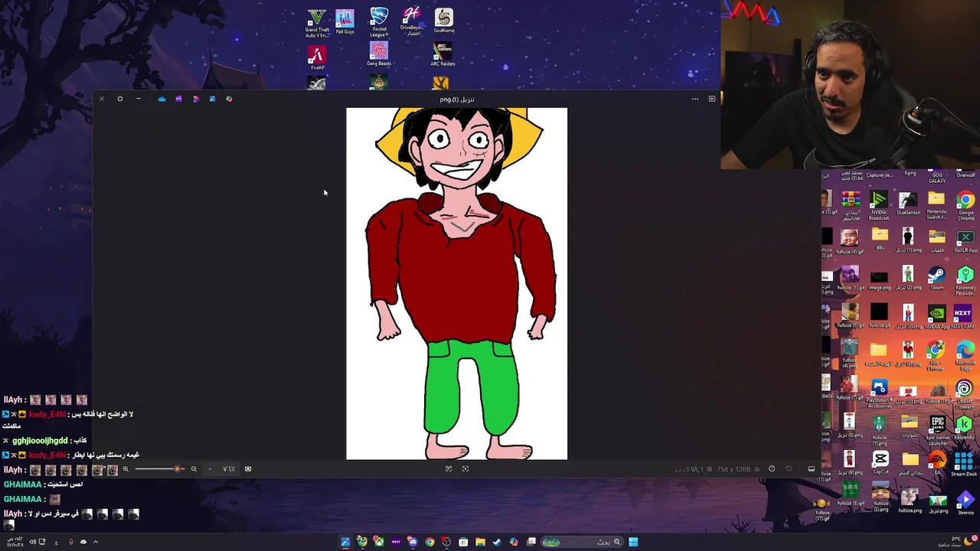The height and width of the screenshot is (551, 980).
Task: Open OneDrive icon in Photos title bar
Action: coord(162,99)
